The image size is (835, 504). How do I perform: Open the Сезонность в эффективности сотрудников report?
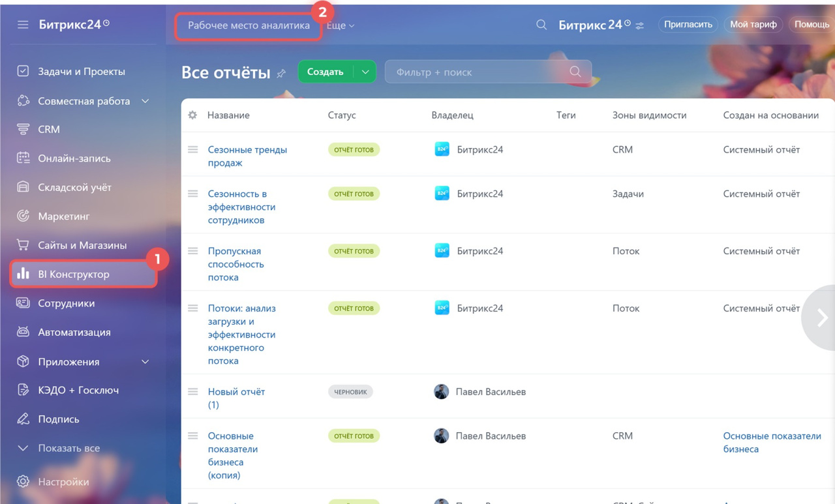pyautogui.click(x=241, y=207)
